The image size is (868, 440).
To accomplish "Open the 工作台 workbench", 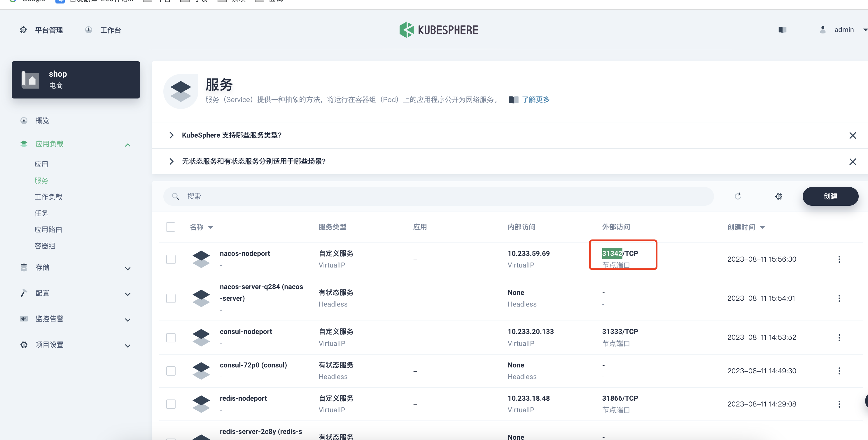I will click(x=103, y=30).
